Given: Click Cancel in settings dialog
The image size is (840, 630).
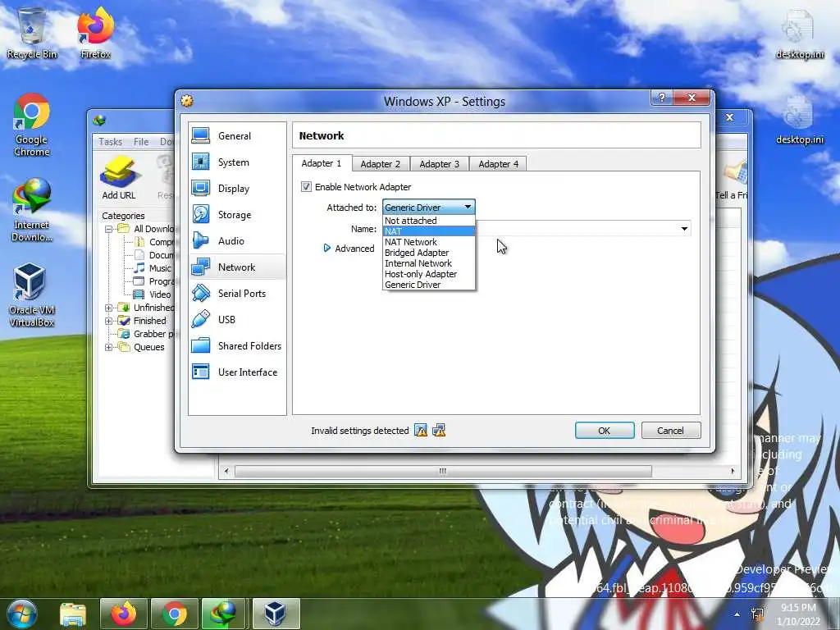Looking at the screenshot, I should click(670, 431).
